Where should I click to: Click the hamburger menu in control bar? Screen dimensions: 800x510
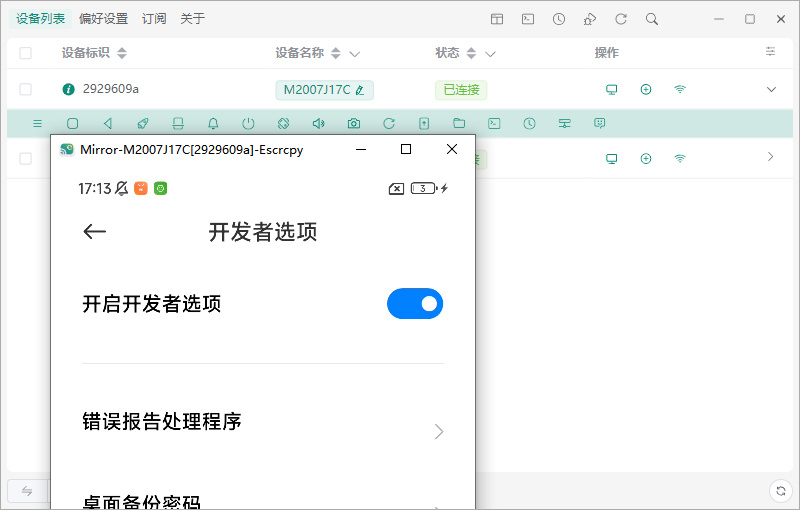coord(37,123)
